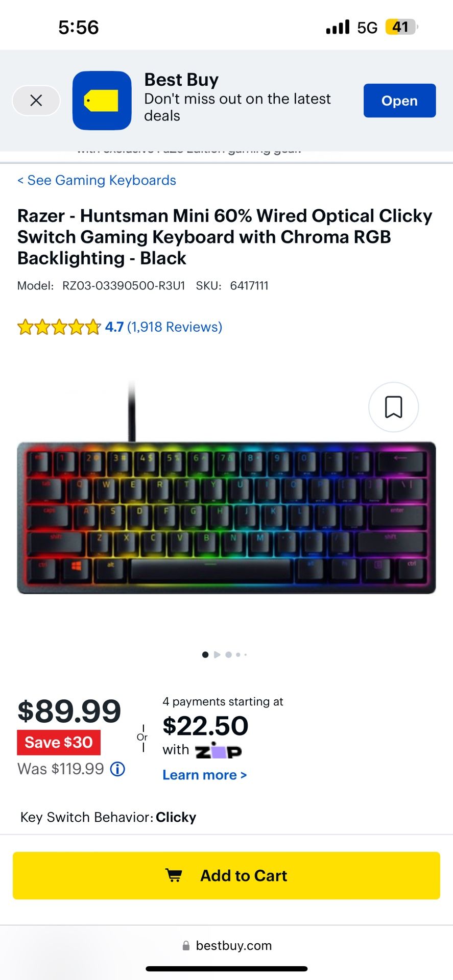The image size is (453, 980).
Task: Tap the Best Buy yellow tag app icon
Action: [x=102, y=101]
